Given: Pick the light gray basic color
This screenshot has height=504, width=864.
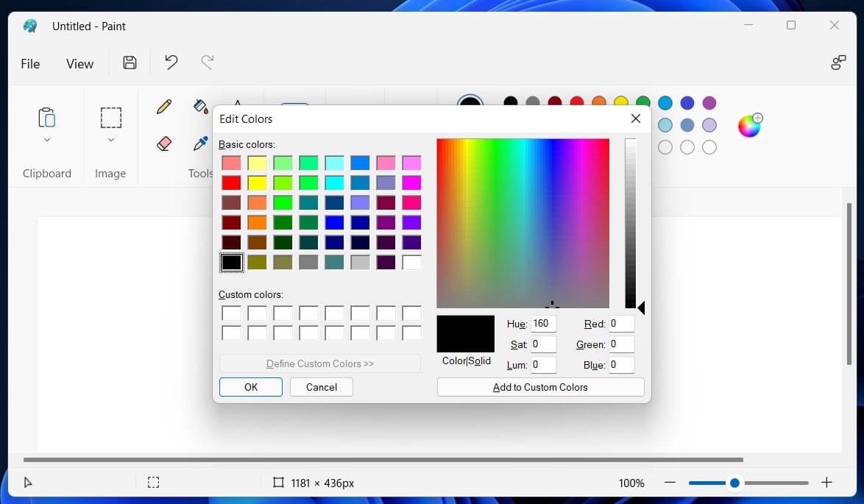Looking at the screenshot, I should 361,262.
